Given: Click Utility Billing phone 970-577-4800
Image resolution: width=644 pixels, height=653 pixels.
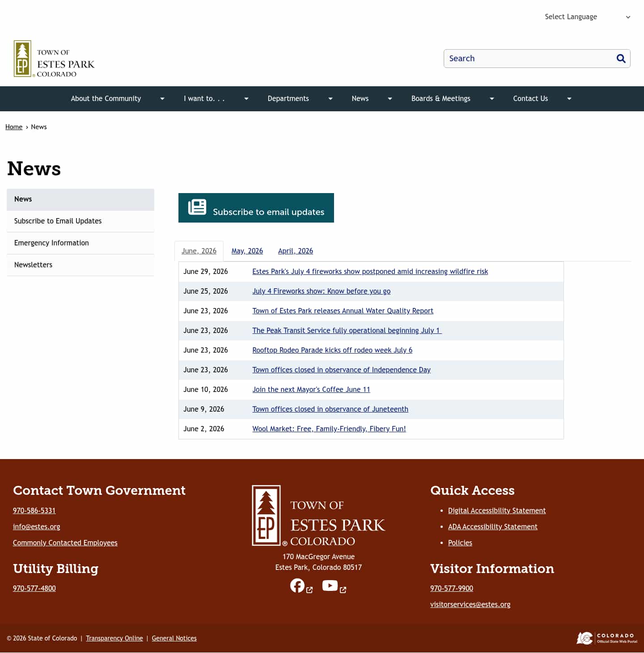Looking at the screenshot, I should 34,589.
